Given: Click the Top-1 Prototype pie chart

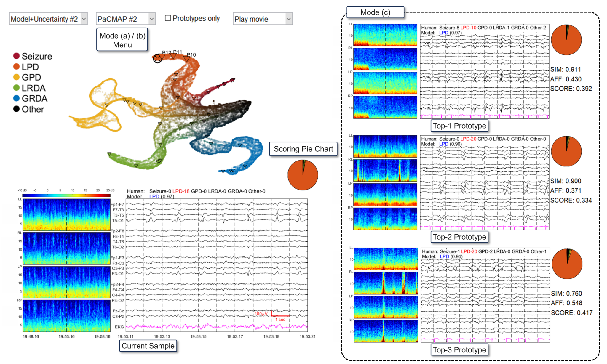Looking at the screenshot, I should [566, 41].
